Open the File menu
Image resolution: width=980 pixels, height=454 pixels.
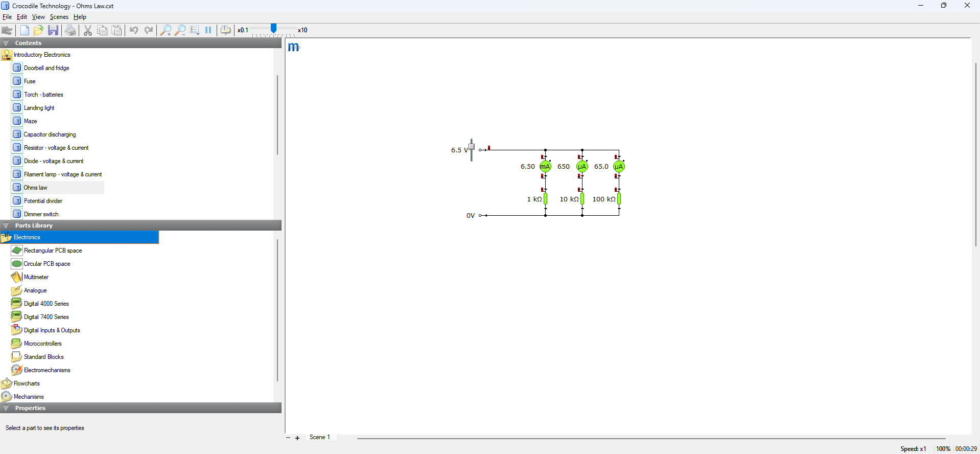(x=7, y=17)
